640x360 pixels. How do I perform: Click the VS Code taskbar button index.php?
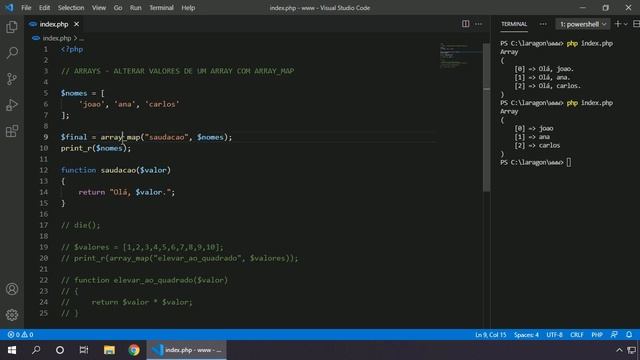pos(187,350)
